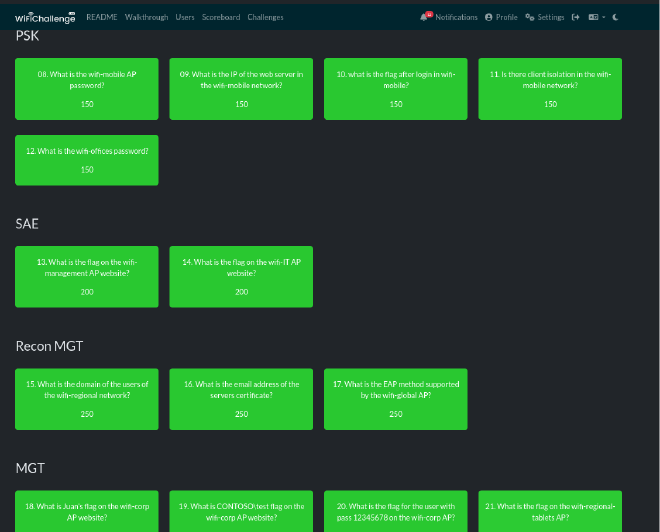Viewport: 660px width, 532px height.
Task: Open challenge 12 wifi-offices password
Action: point(87,160)
